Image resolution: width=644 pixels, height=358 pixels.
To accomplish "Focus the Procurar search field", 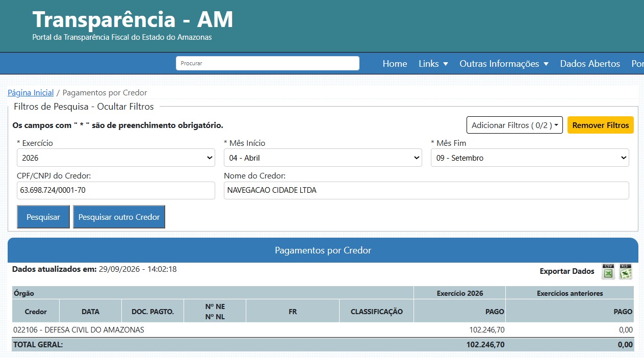I will 268,63.
